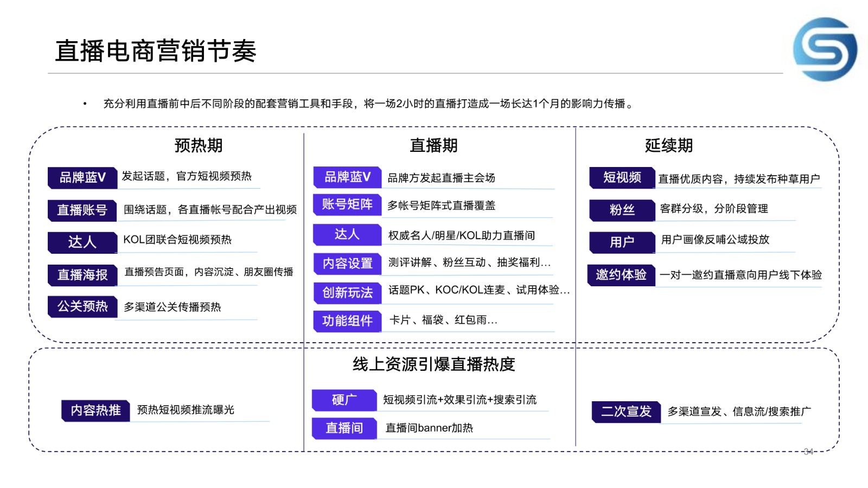The image size is (868, 488).
Task: Click the 功能组件 label box
Action: point(347,321)
